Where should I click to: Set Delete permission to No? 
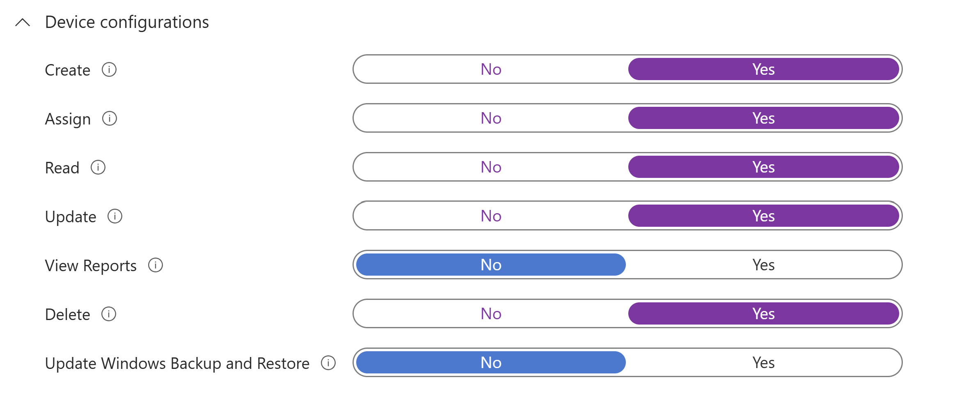point(491,313)
